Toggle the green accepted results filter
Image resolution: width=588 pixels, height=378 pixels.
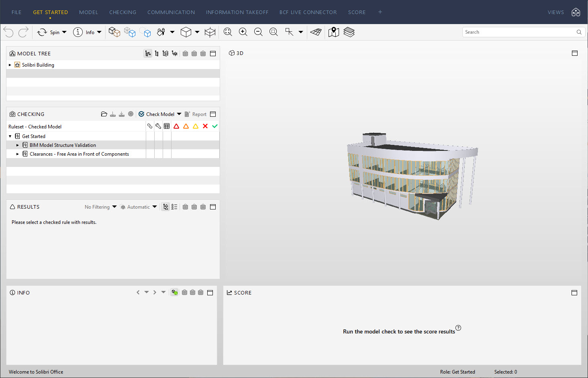[x=214, y=126]
